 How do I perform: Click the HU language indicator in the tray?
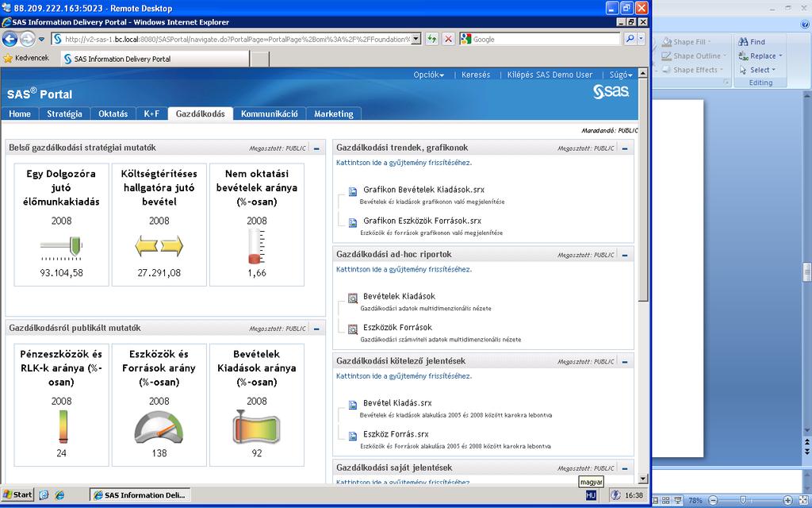591,495
